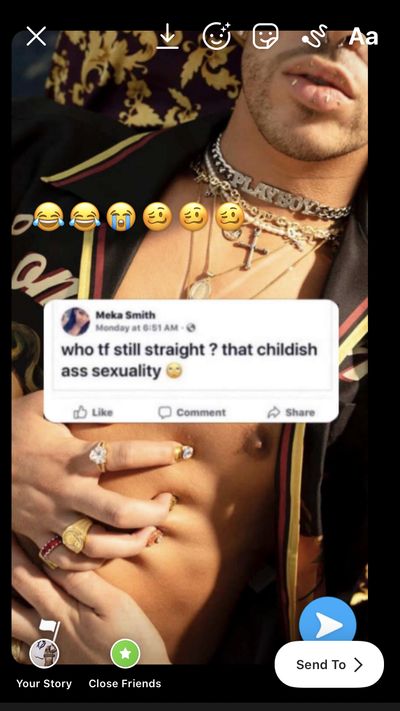The width and height of the screenshot is (400, 711).
Task: Tap Share on the Facebook post
Action: (291, 412)
